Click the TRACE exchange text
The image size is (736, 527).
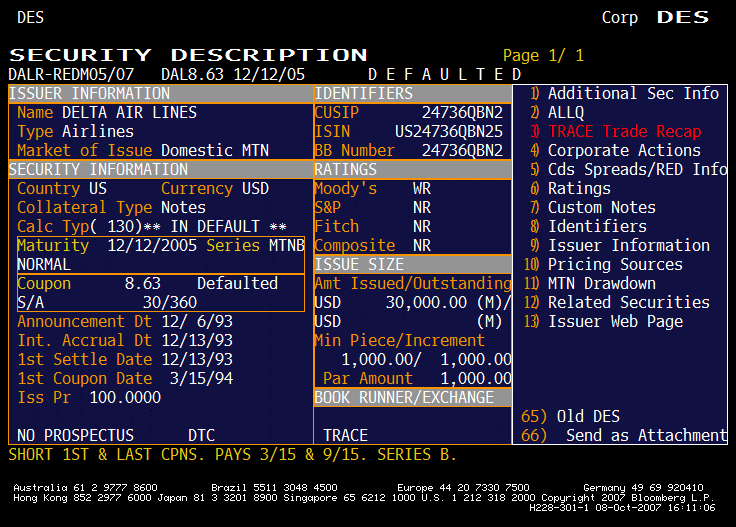pyautogui.click(x=345, y=435)
